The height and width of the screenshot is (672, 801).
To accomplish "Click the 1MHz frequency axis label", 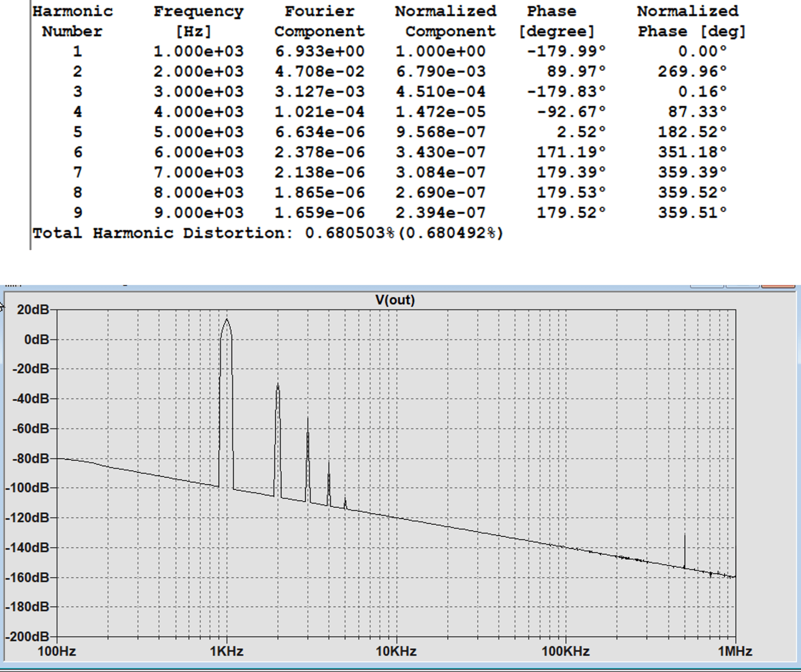I will (735, 651).
